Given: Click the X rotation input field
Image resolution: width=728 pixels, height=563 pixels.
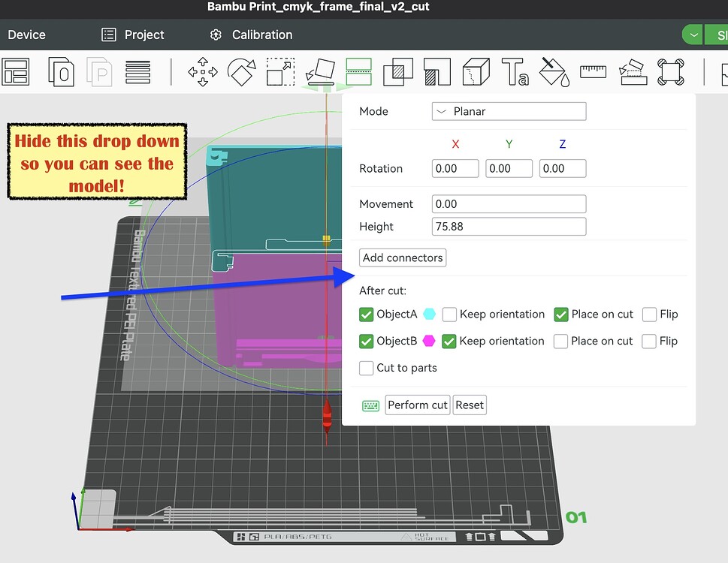Looking at the screenshot, I should (455, 168).
